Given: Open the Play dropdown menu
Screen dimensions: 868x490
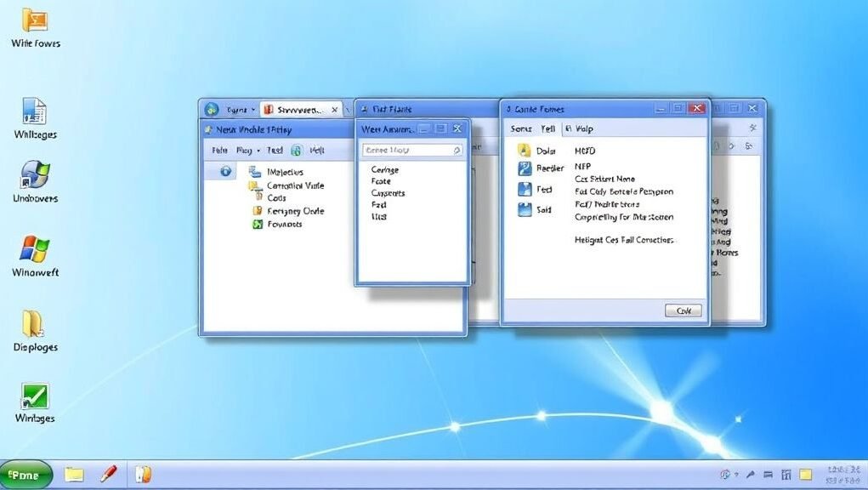Looking at the screenshot, I should point(245,150).
